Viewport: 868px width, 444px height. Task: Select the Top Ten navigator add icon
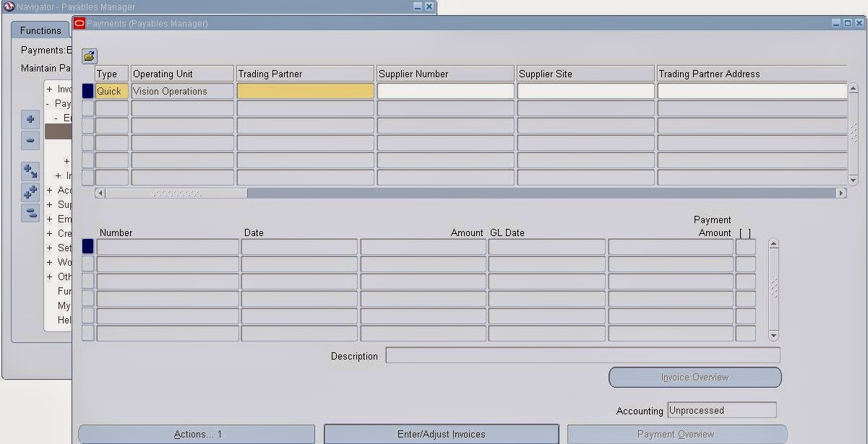coord(30,120)
